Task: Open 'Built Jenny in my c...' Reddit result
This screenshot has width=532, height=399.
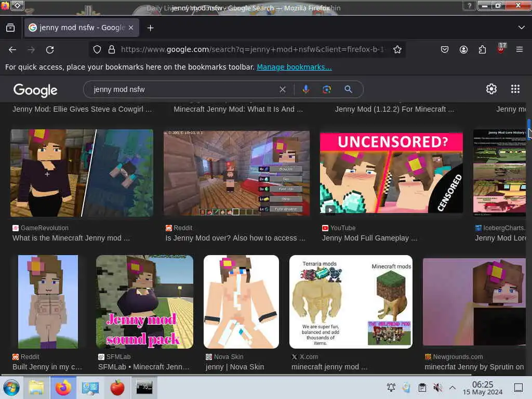Action: (47, 367)
